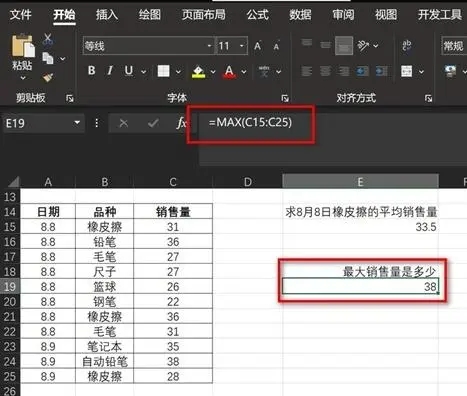Open orientation dropdown arrow
467x396 pixels.
click(x=376, y=46)
